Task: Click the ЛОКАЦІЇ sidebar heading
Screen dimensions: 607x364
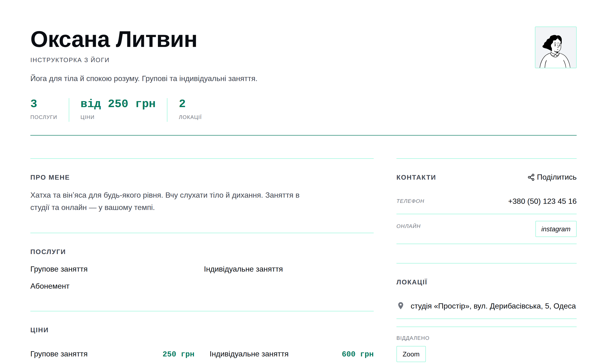Action: pyautogui.click(x=412, y=282)
